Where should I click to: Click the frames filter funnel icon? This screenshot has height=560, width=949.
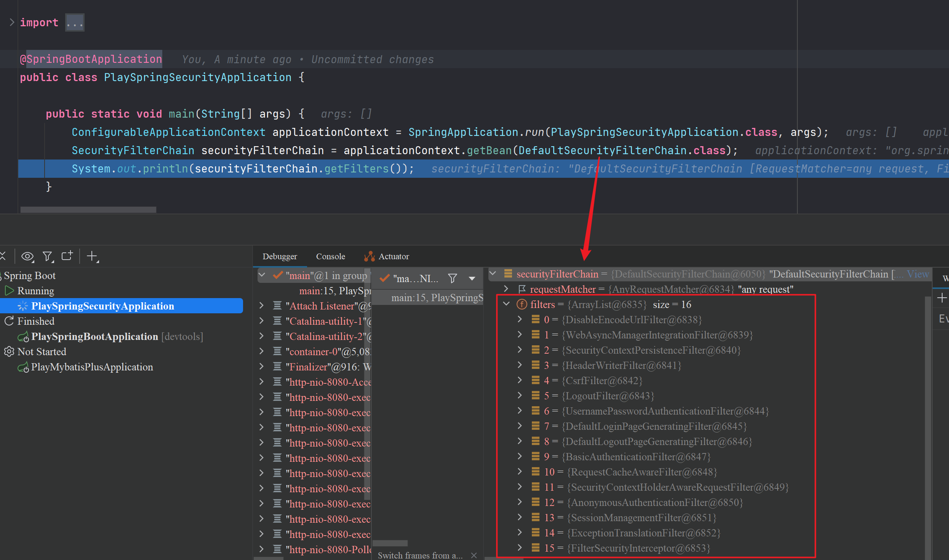click(453, 279)
